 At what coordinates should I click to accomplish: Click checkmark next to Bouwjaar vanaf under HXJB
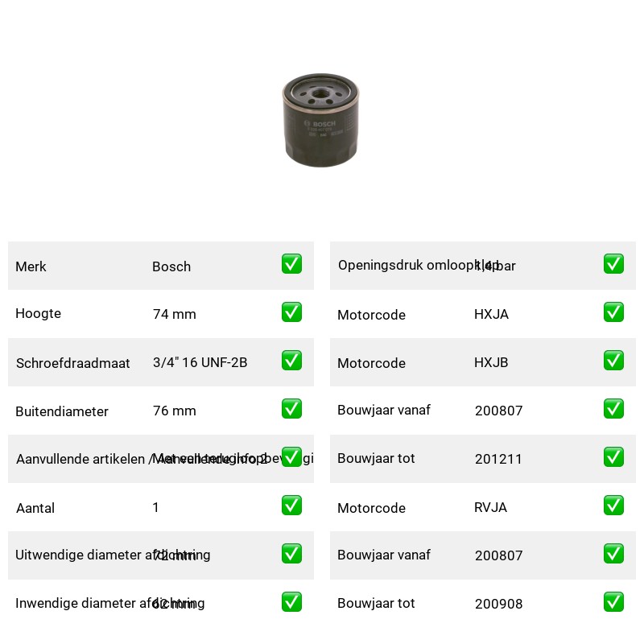click(613, 409)
